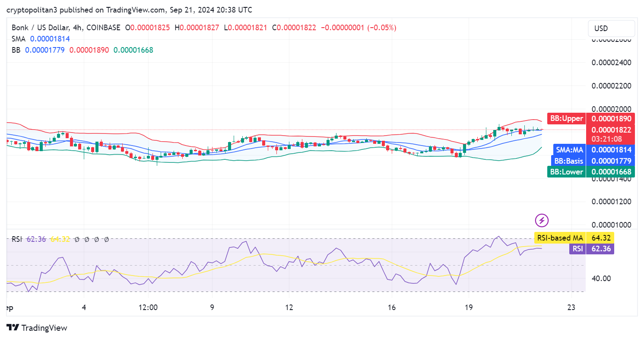Image resolution: width=644 pixels, height=339 pixels.
Task: Click the 0.00002400 price scale level
Action: [611, 63]
